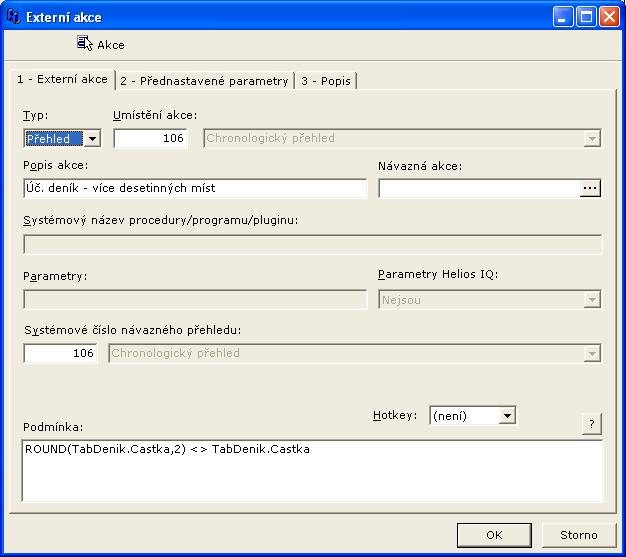The height and width of the screenshot is (557, 626).
Task: Click the Systémové číslo návazného přehledu number field
Action: click(60, 353)
